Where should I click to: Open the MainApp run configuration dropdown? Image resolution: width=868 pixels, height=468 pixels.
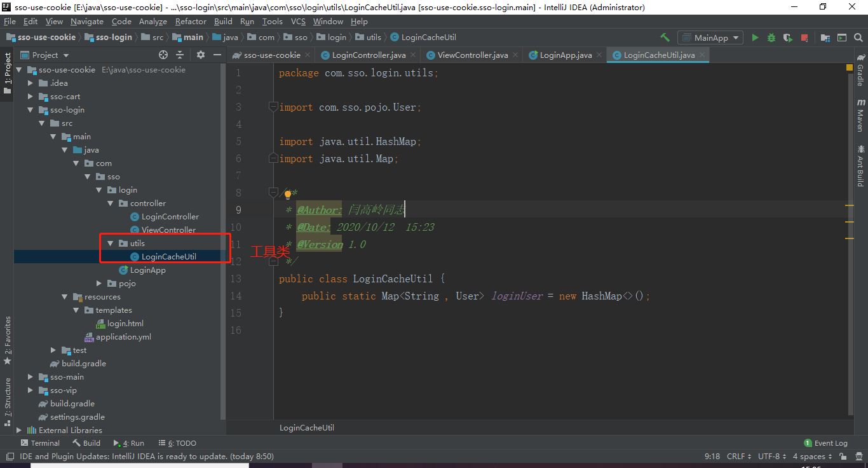point(710,38)
